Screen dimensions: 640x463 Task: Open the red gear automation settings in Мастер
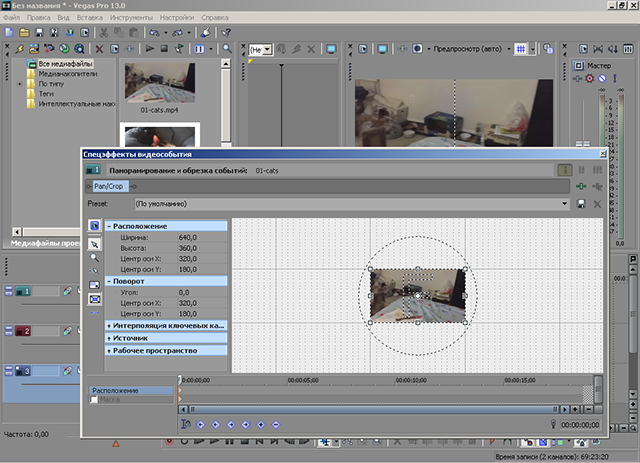589,78
